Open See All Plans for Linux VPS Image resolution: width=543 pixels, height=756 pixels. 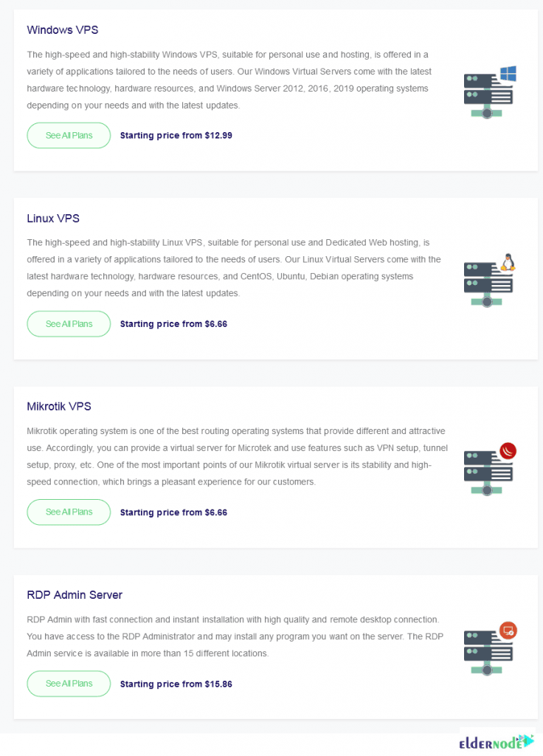pyautogui.click(x=69, y=323)
